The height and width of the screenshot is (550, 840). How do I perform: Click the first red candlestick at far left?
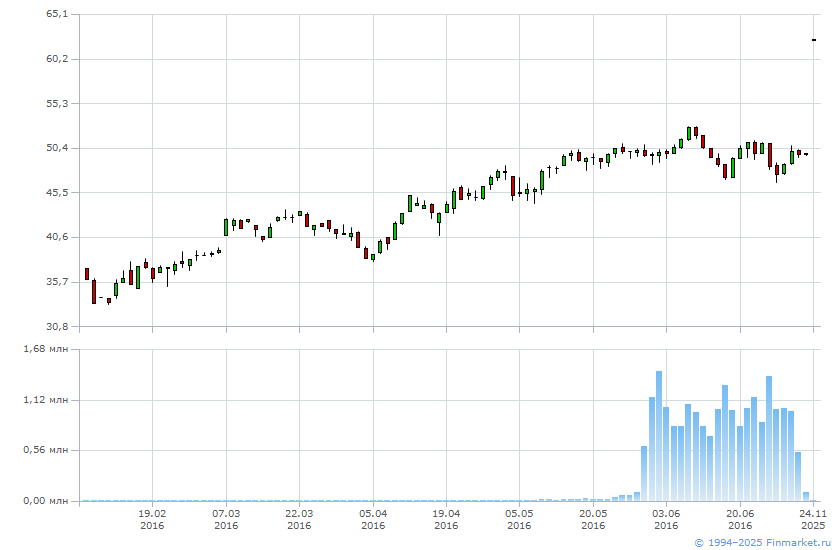tap(87, 274)
